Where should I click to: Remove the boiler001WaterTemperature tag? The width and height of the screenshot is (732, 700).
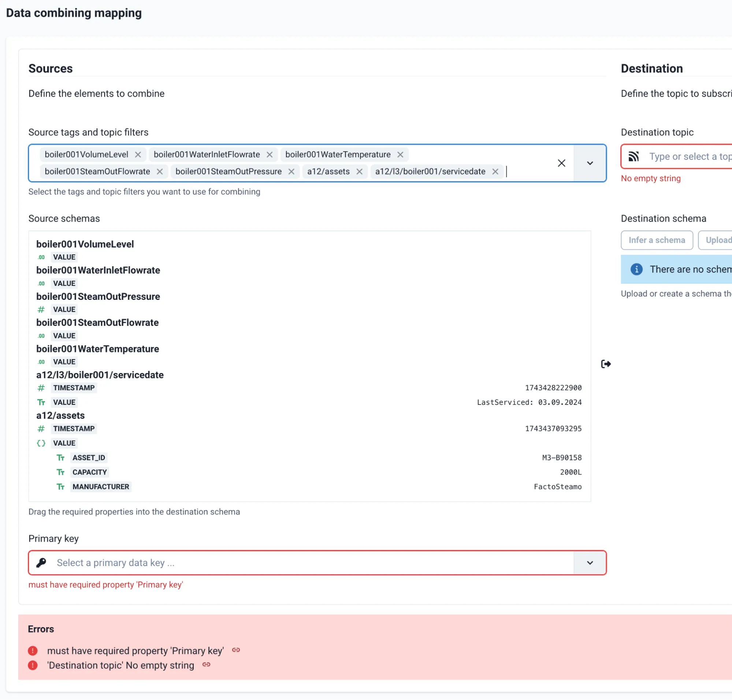tap(400, 154)
